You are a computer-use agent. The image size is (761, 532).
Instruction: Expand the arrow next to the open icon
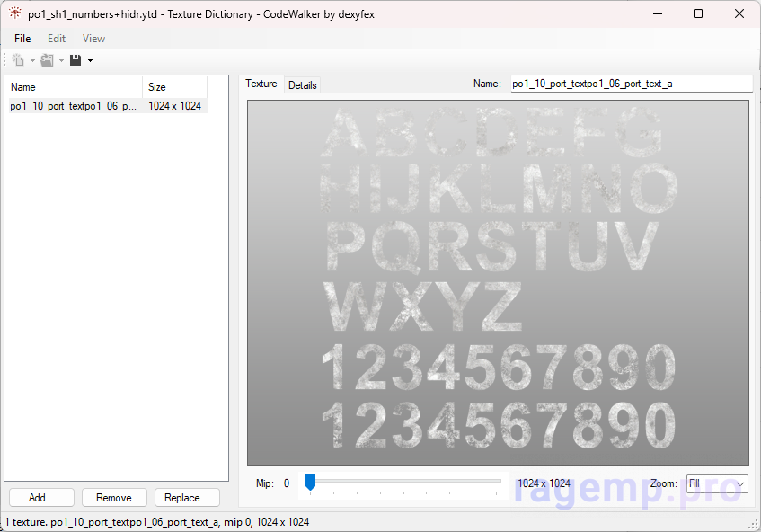(x=62, y=61)
